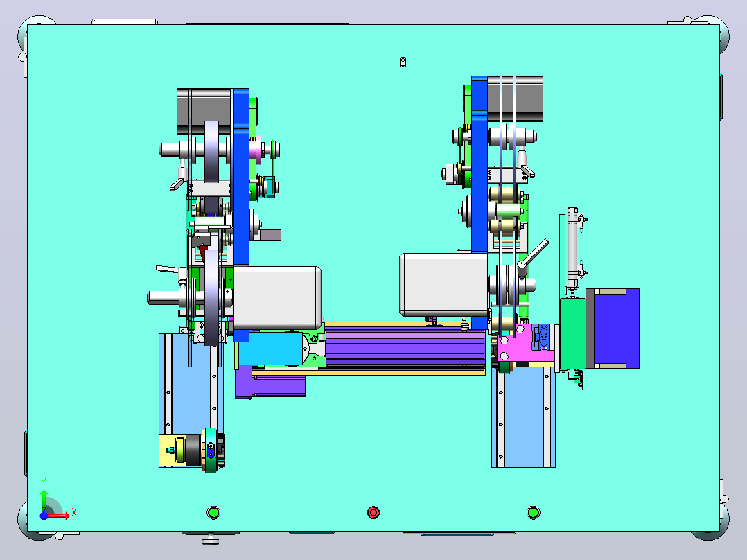Select the small green sensor below green bracket
Viewport: 747px width, 560px height.
[x=578, y=379]
